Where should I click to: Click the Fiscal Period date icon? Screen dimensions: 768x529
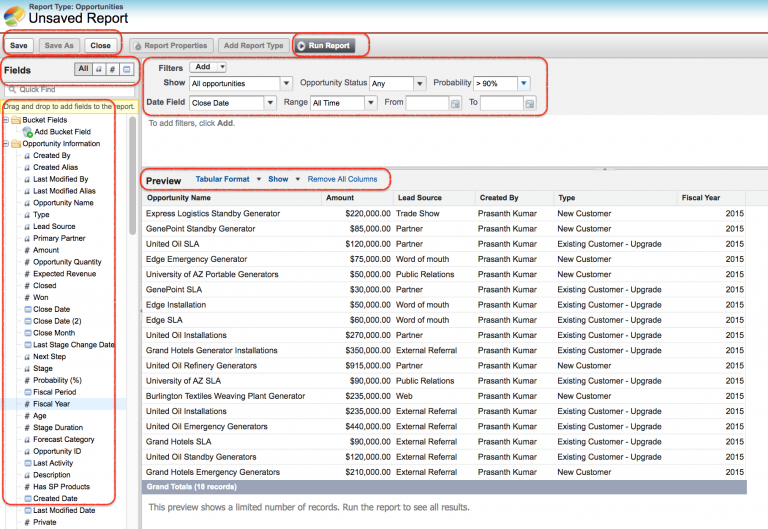pos(28,392)
